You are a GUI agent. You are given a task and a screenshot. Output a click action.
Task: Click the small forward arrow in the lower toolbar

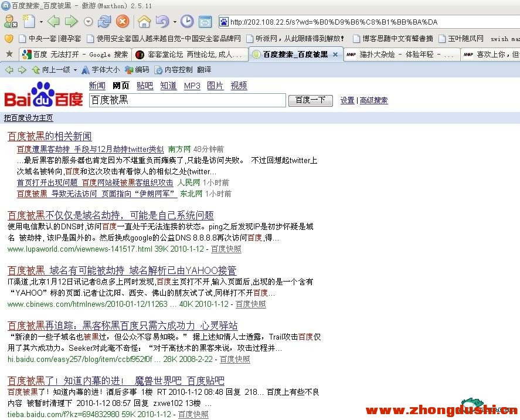[22, 70]
